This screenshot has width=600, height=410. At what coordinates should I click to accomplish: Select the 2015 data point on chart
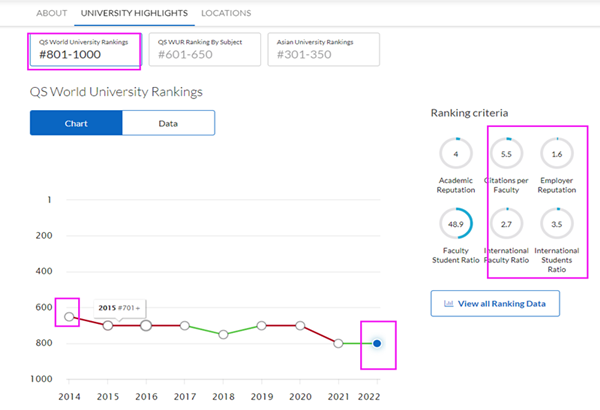click(108, 325)
